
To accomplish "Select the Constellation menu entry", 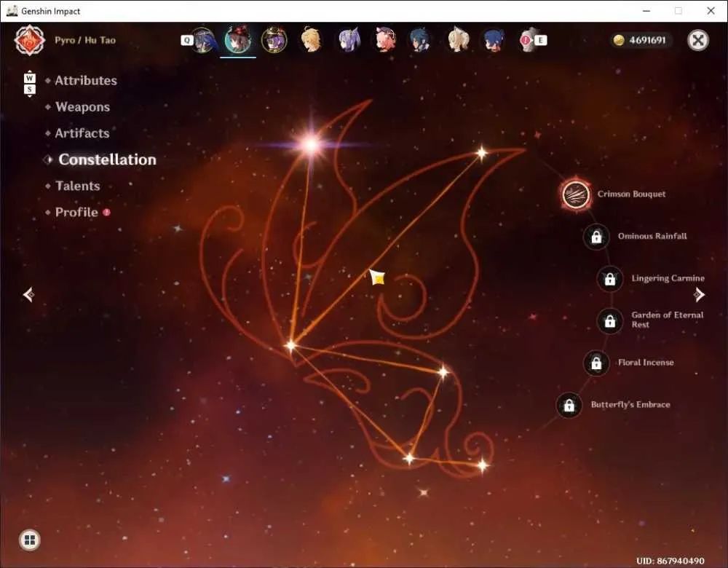I will coord(107,159).
